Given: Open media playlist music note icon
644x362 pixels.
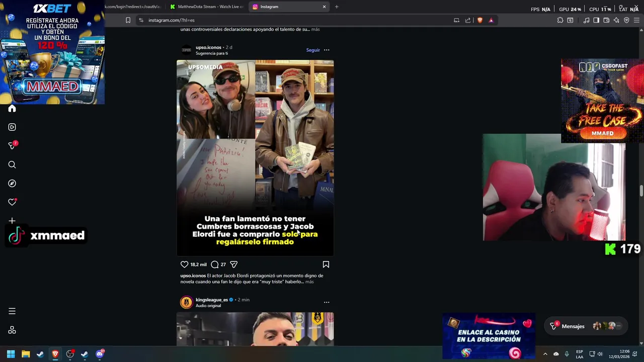Looking at the screenshot, I should point(586,20).
